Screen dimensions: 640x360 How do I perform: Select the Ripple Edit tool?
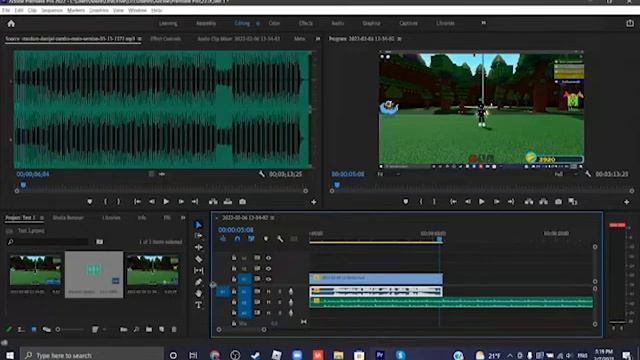point(198,247)
